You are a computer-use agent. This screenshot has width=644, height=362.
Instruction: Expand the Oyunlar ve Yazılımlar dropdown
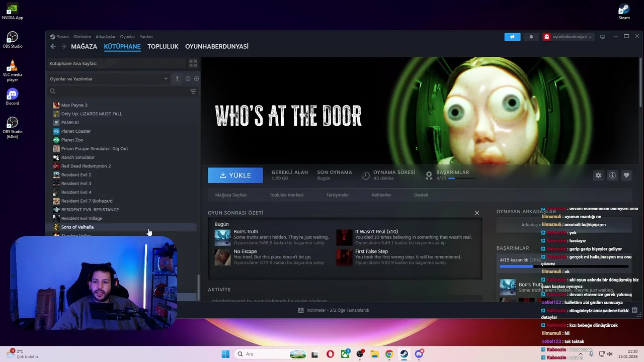(109, 78)
